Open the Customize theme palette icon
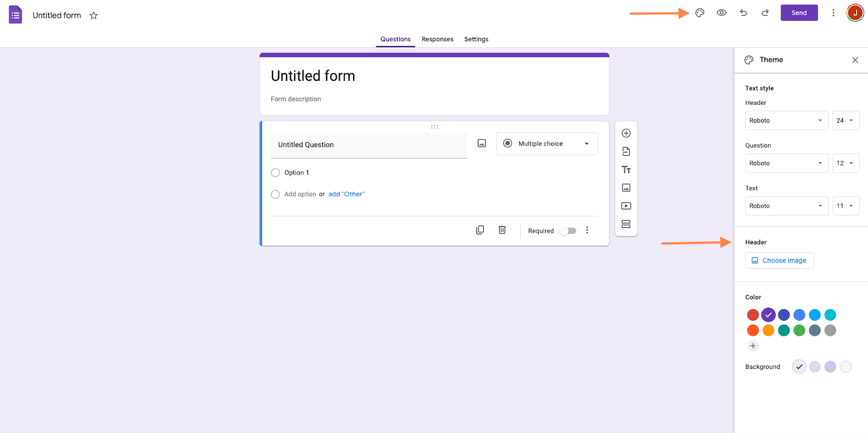 tap(700, 13)
